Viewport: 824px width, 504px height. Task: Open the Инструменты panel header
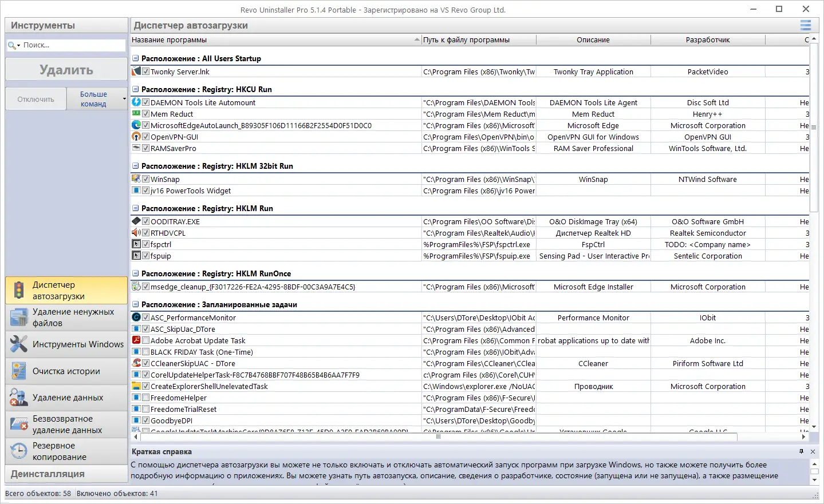[x=66, y=25]
